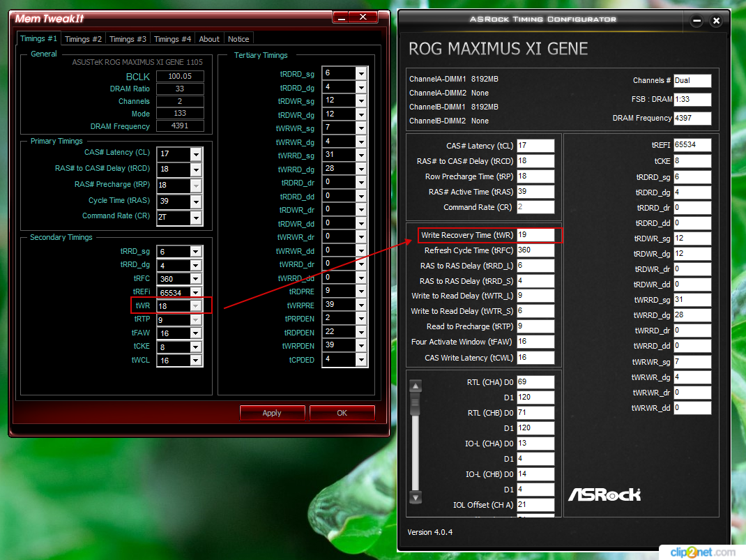Click the CAS# Latency (tCL) field in ASRock
Screen dimensions: 746x560
(x=535, y=146)
